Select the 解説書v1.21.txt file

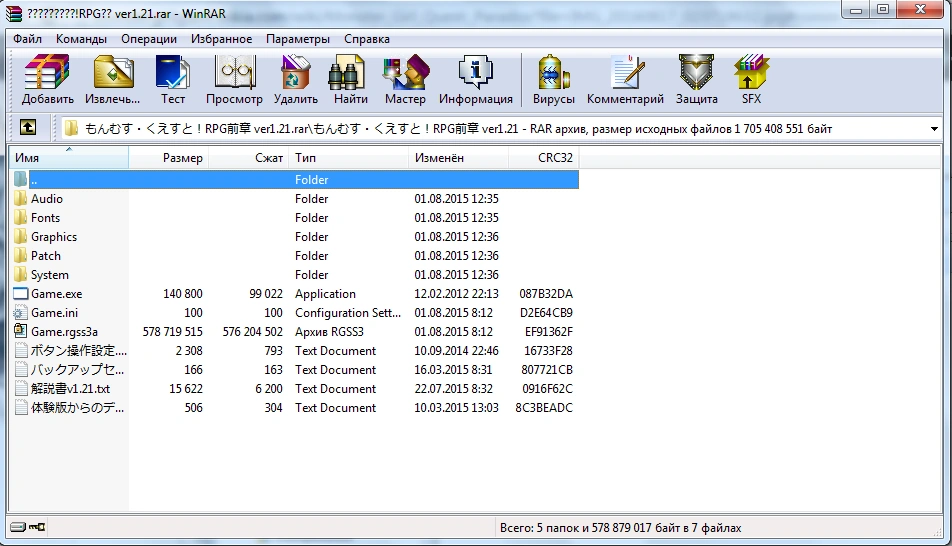70,388
